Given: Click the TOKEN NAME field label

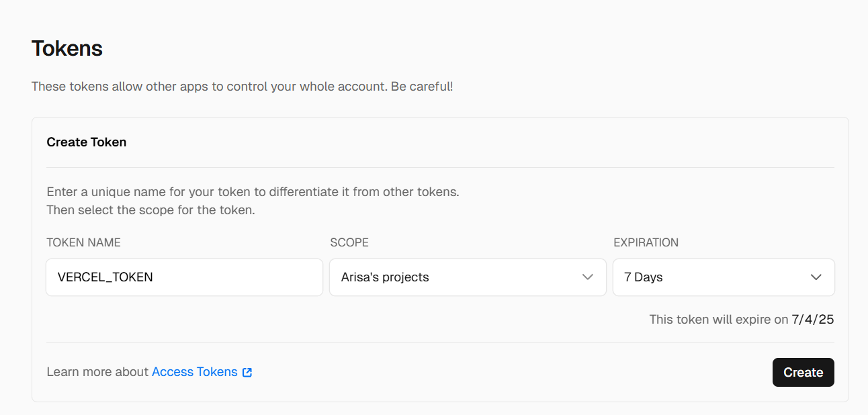Looking at the screenshot, I should 83,242.
